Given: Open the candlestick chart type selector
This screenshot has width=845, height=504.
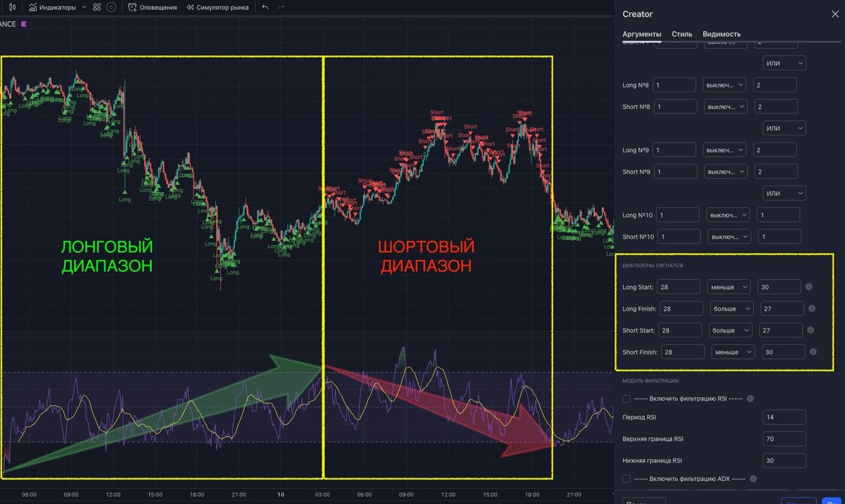Looking at the screenshot, I should coord(12,7).
